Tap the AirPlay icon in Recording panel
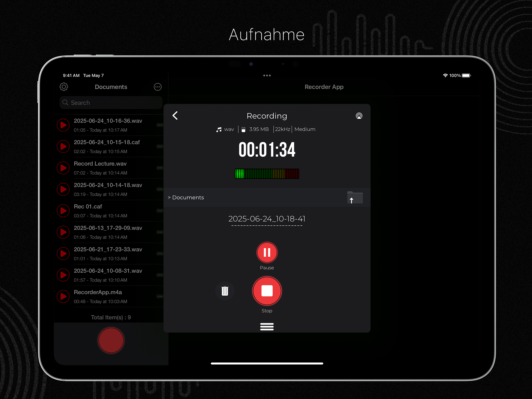 (x=359, y=116)
